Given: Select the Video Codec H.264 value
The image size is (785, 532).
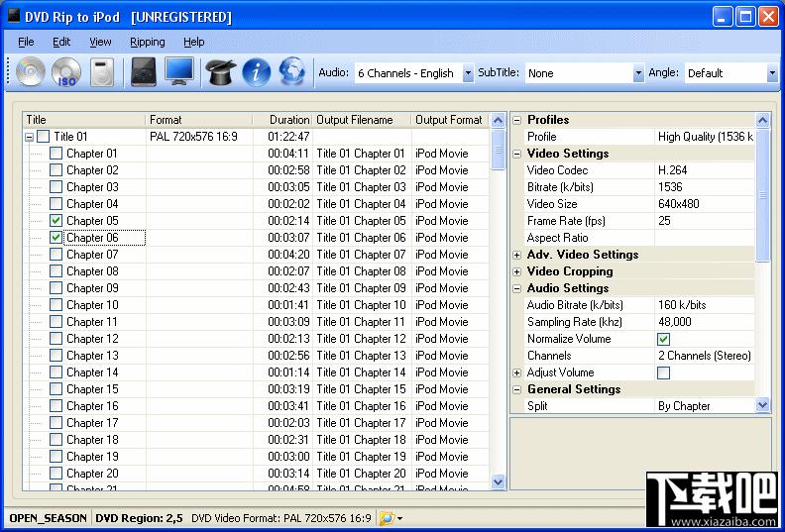Looking at the screenshot, I should pos(705,170).
